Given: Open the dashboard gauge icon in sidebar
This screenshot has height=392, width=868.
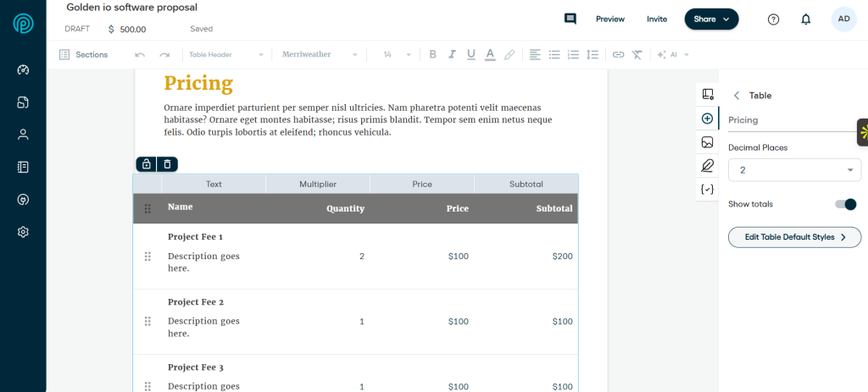Looking at the screenshot, I should (23, 69).
